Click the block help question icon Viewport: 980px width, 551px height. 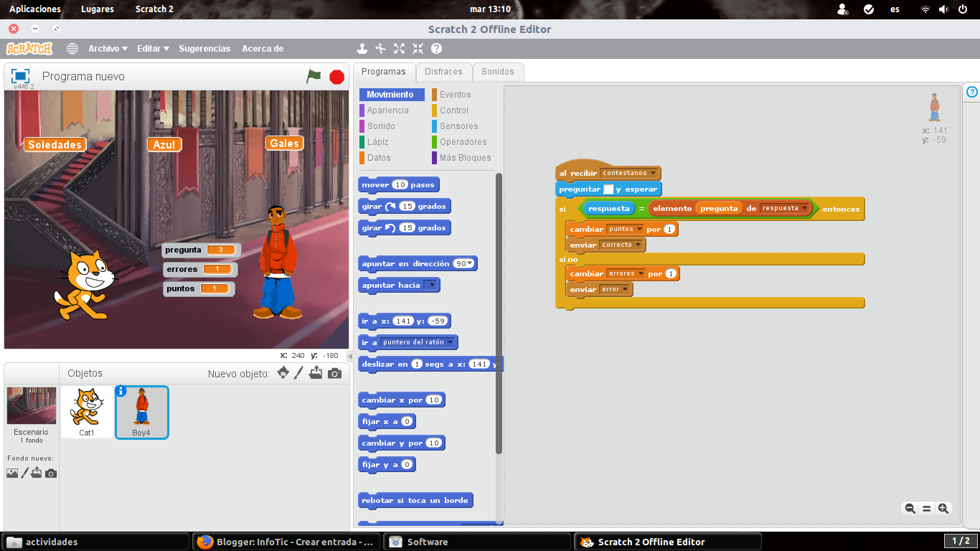click(436, 49)
